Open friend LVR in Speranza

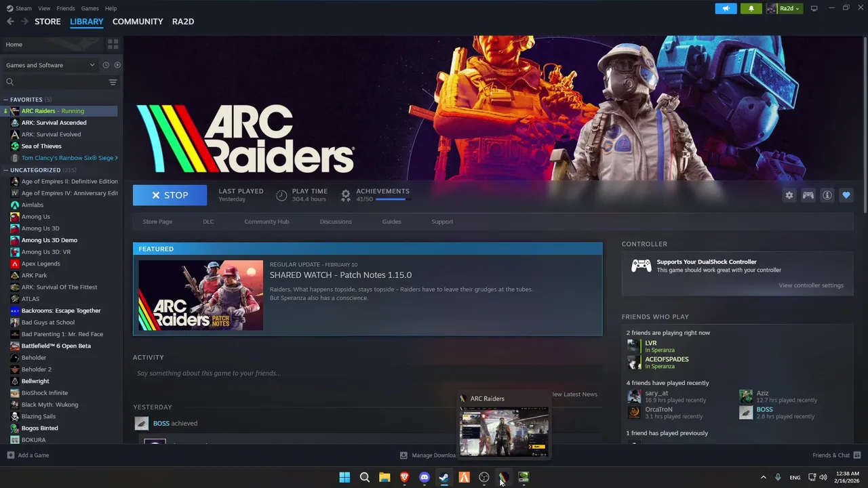pos(650,346)
